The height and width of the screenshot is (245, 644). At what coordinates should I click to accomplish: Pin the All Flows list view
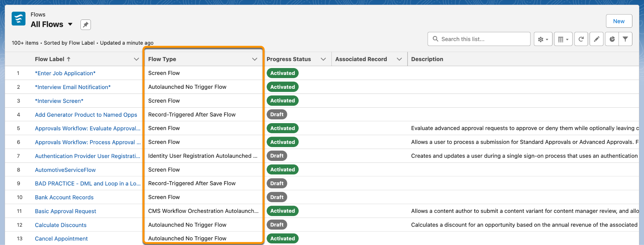86,25
